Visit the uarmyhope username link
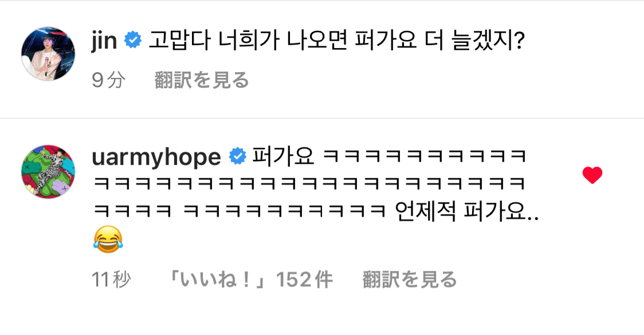Screen dimensions: 644x335 coord(156,158)
